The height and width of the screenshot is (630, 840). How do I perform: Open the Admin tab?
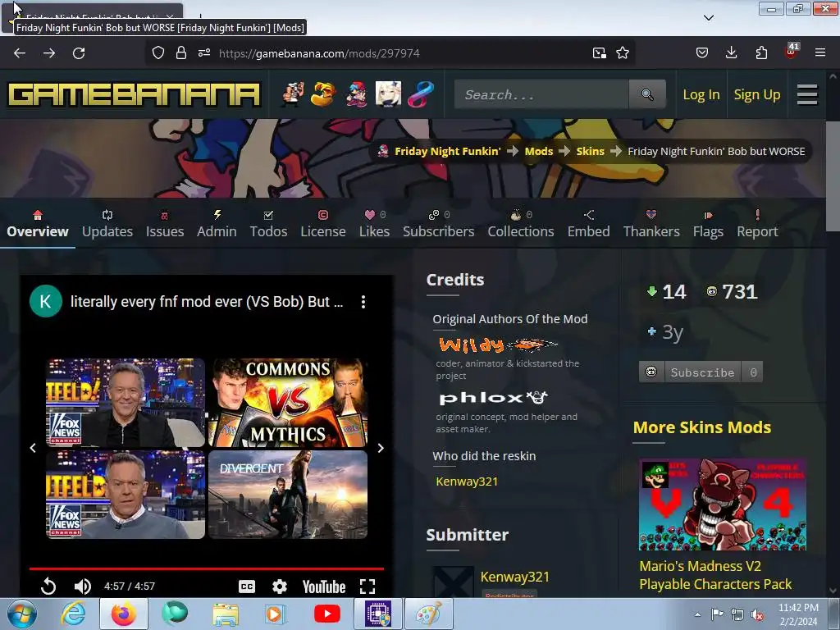pos(217,224)
